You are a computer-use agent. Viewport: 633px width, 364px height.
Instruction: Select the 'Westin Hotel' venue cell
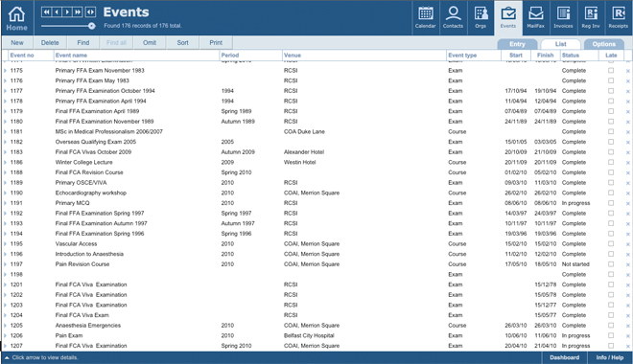[299, 162]
